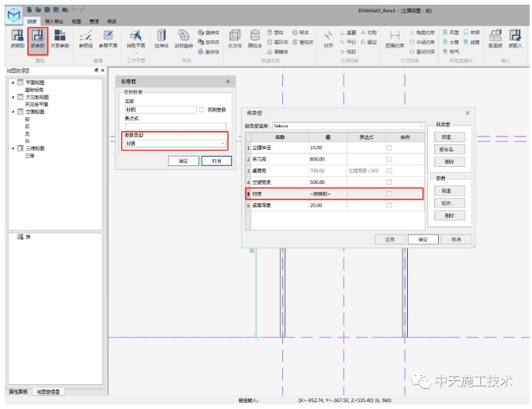Create a 长方体 quick shape
Viewport: 532px width, 409px height.
(x=235, y=38)
